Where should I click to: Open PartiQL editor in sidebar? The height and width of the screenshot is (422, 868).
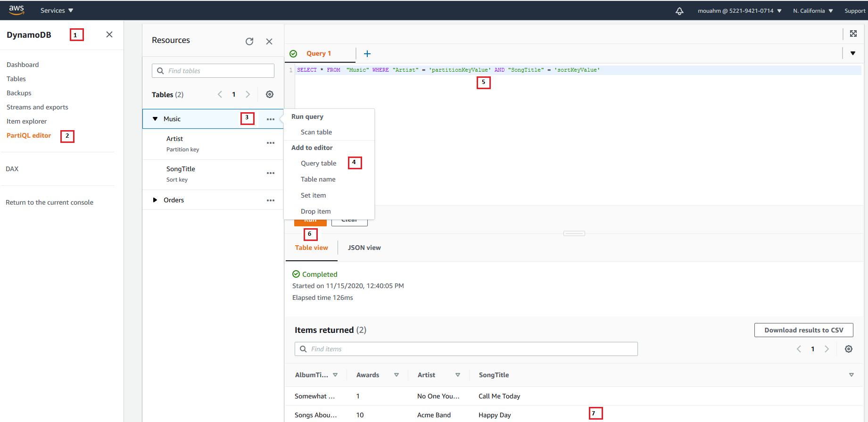point(29,135)
